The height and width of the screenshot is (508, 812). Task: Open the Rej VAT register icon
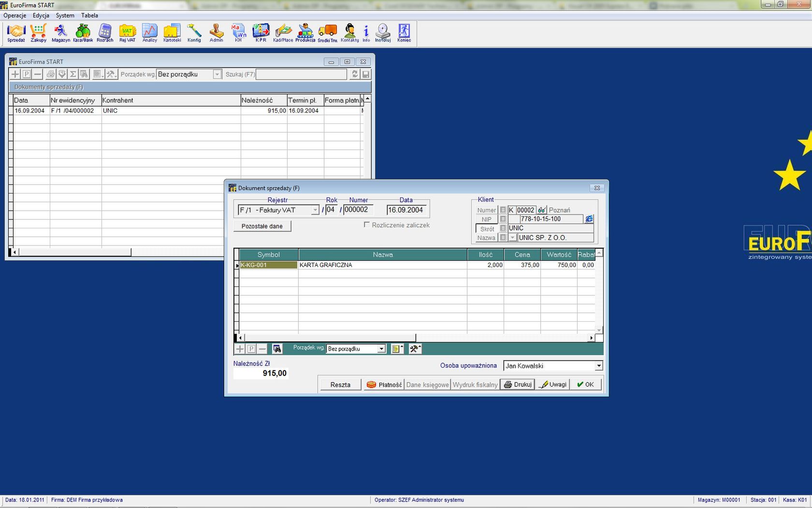[128, 33]
